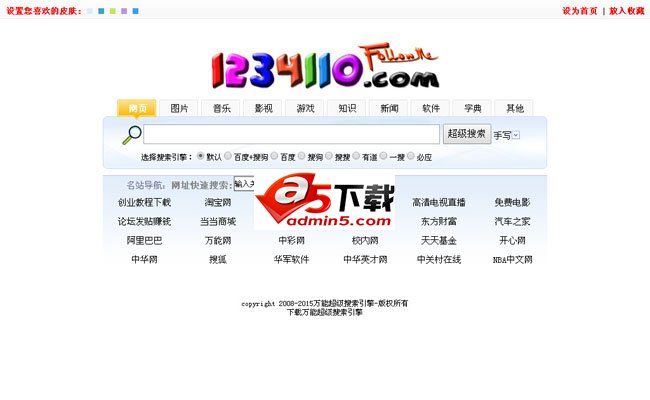This screenshot has height=400, width=650.
Task: Open the 创业教程下载 link
Action: point(144,202)
